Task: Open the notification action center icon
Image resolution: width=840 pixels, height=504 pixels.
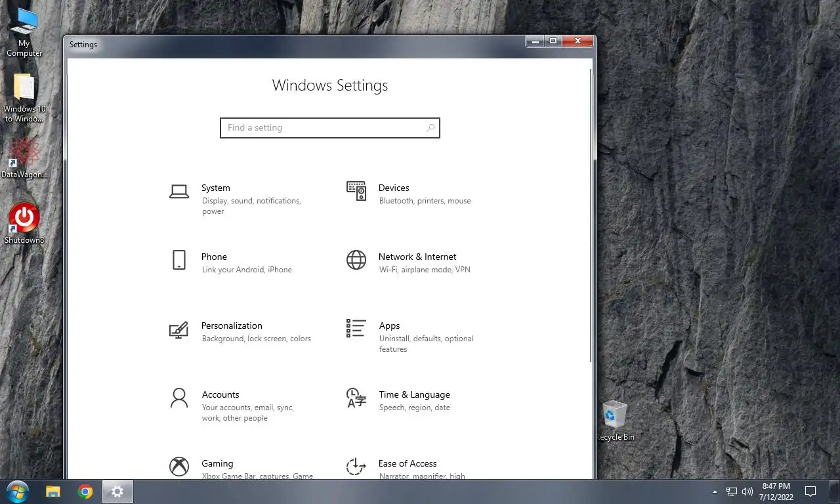Action: [810, 492]
